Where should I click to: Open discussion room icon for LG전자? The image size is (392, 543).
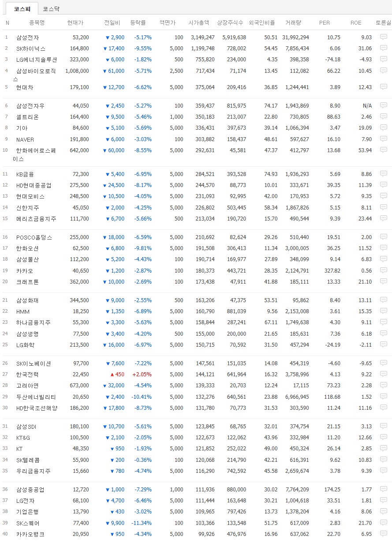[383, 500]
